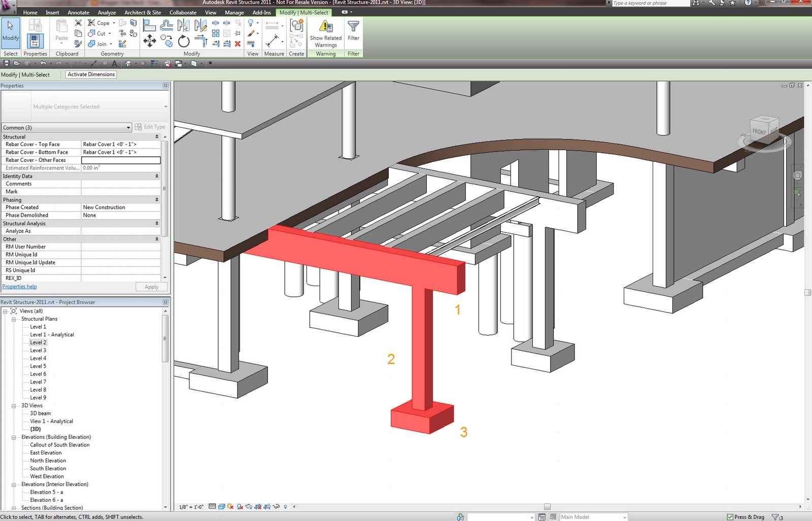Viewport: 812px width, 521px height.
Task: Click the Join geometry tool
Action: click(98, 44)
